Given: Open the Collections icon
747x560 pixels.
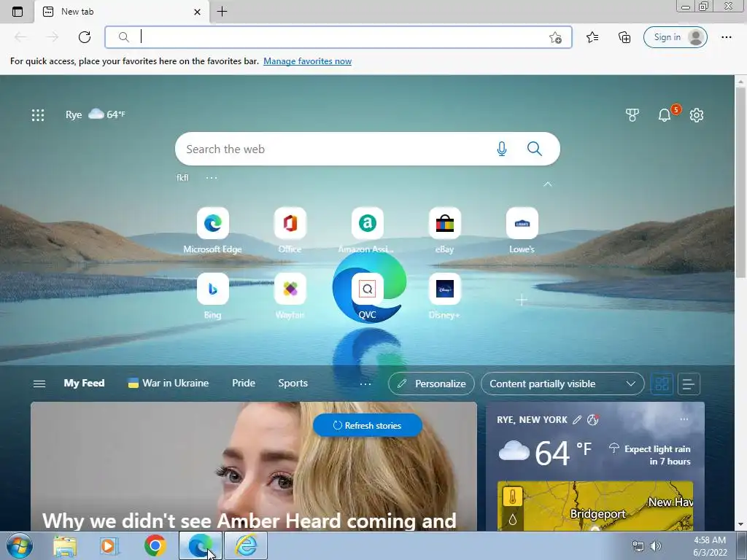Looking at the screenshot, I should point(624,37).
